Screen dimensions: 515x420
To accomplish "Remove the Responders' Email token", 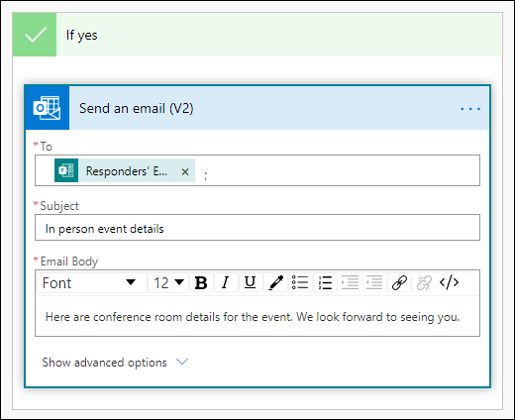I will click(x=185, y=171).
